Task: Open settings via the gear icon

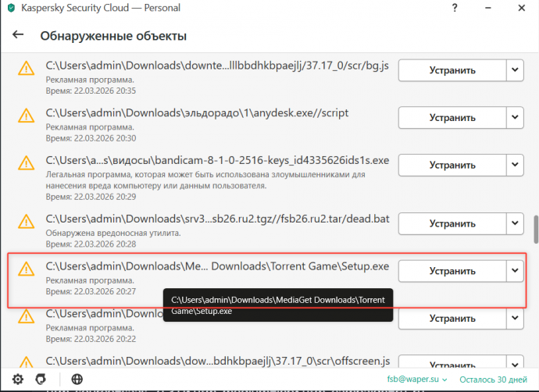Action: pyautogui.click(x=19, y=380)
